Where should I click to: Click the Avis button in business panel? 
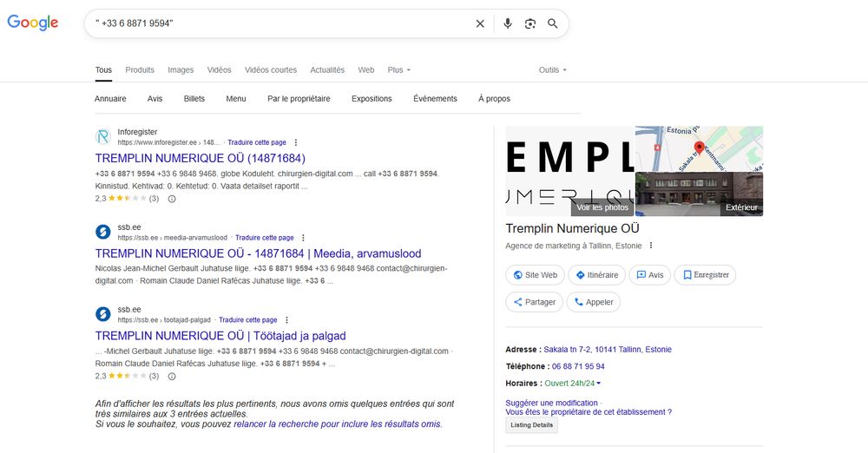(x=650, y=275)
